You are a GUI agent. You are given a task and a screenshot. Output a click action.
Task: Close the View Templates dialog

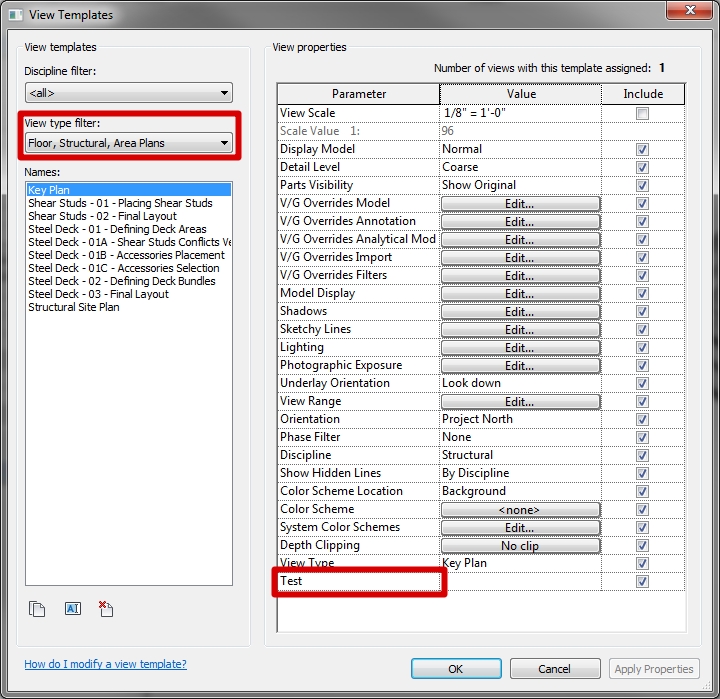coord(690,10)
